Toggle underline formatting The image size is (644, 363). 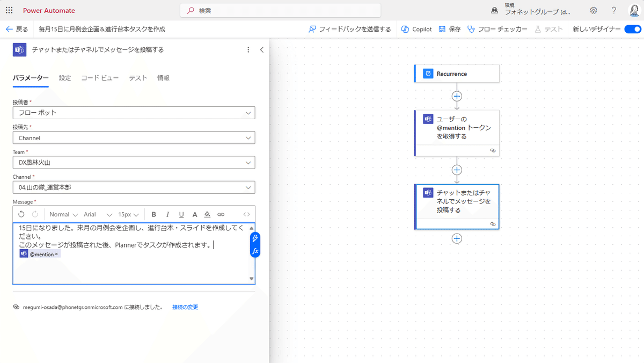point(181,214)
